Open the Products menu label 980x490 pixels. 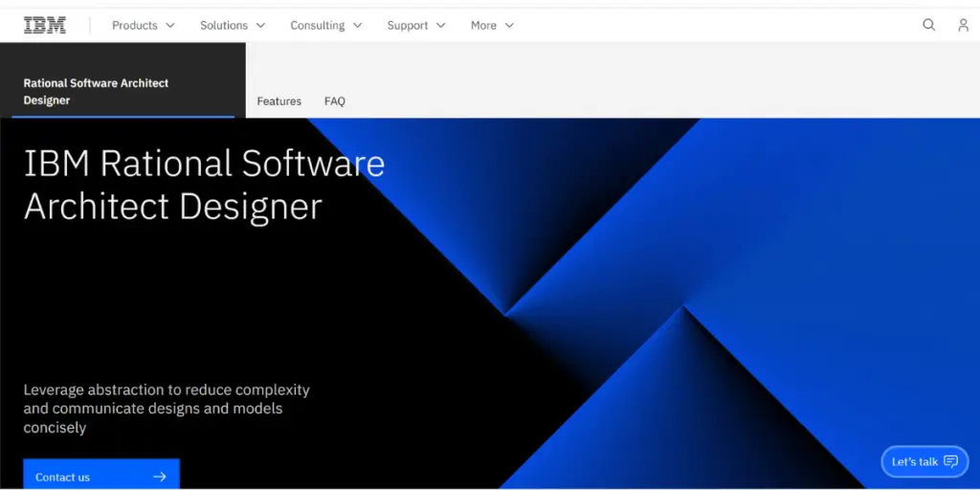[x=134, y=25]
